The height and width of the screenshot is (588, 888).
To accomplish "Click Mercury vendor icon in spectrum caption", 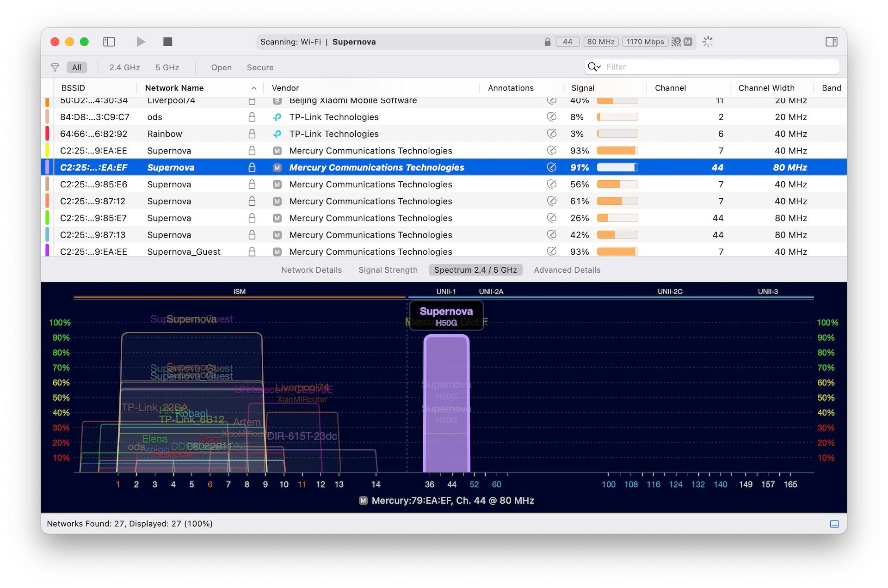I will (x=364, y=501).
